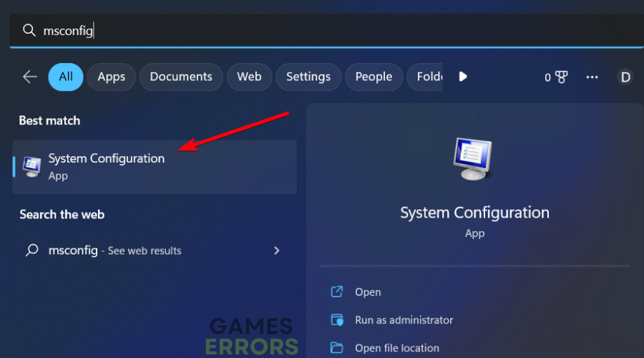Click the large System Configuration preview icon
This screenshot has height=358, width=644.
473,159
